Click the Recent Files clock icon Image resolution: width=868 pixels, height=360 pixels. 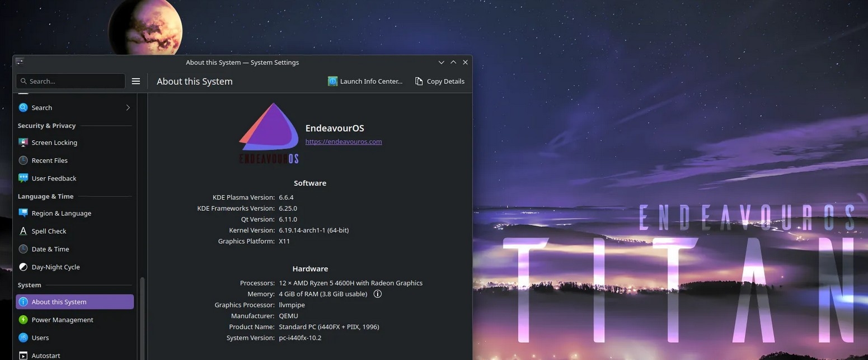click(x=23, y=160)
